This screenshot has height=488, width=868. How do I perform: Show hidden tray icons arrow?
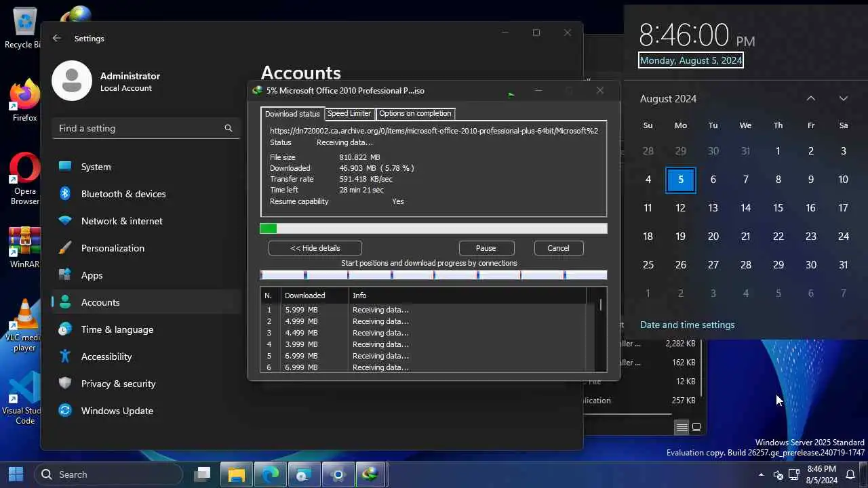tap(761, 474)
